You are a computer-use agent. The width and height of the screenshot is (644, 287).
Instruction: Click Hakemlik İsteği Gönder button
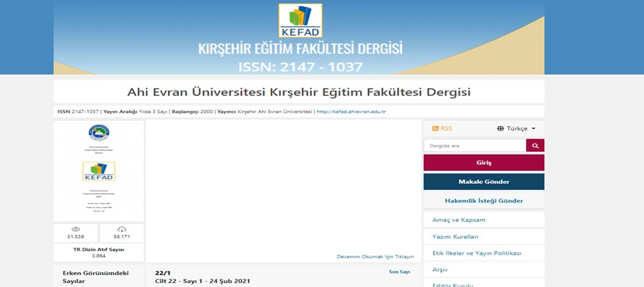click(x=484, y=201)
